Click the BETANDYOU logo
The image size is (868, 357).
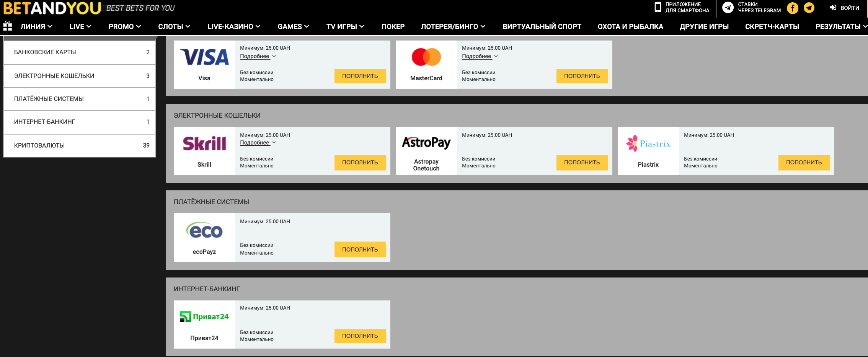pyautogui.click(x=52, y=8)
